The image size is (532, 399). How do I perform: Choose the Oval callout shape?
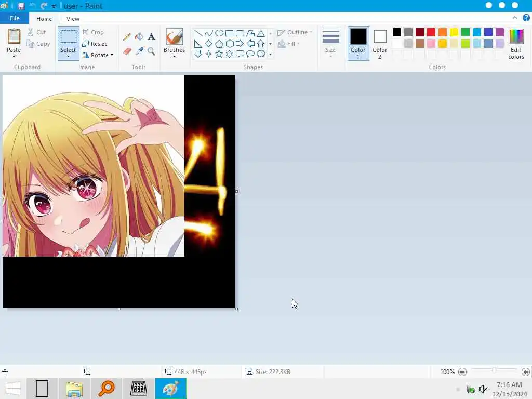pos(250,54)
